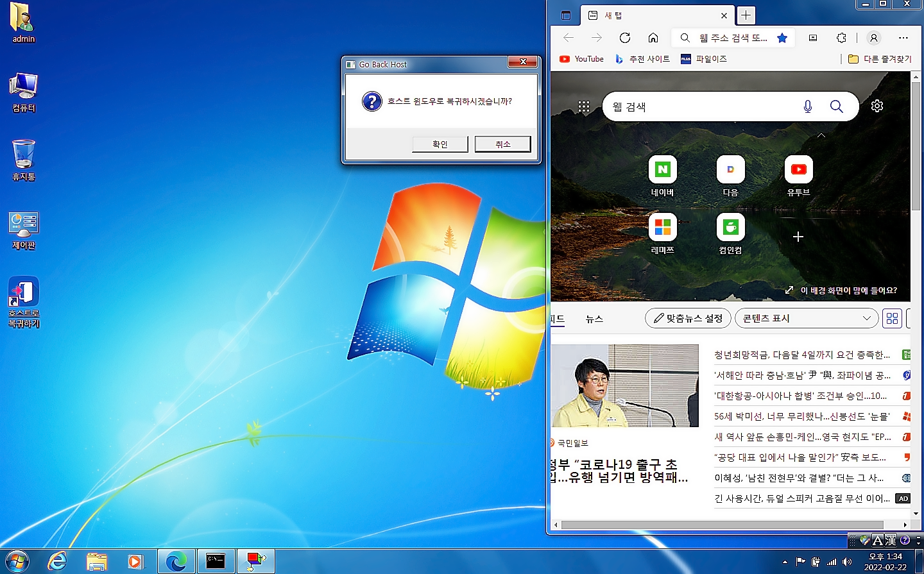Open the Windows Start menu
The height and width of the screenshot is (574, 924).
[x=17, y=562]
